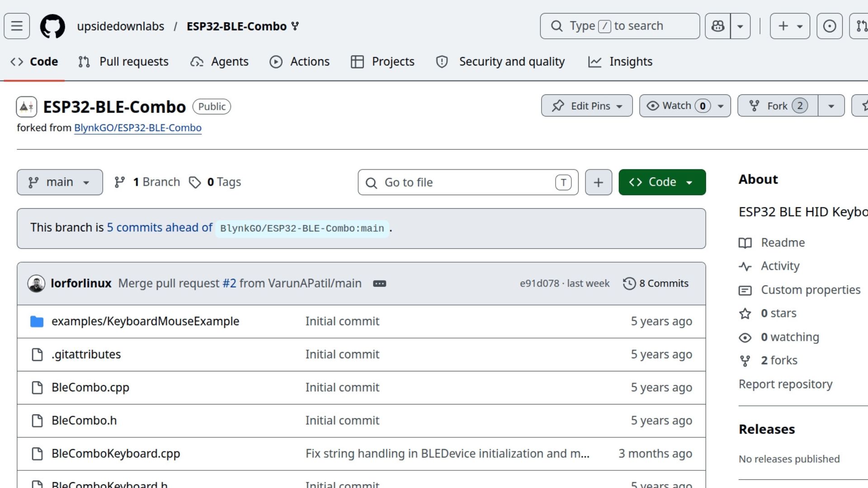Switch to the Actions tab
Viewport: 868px width, 488px height.
coord(300,61)
